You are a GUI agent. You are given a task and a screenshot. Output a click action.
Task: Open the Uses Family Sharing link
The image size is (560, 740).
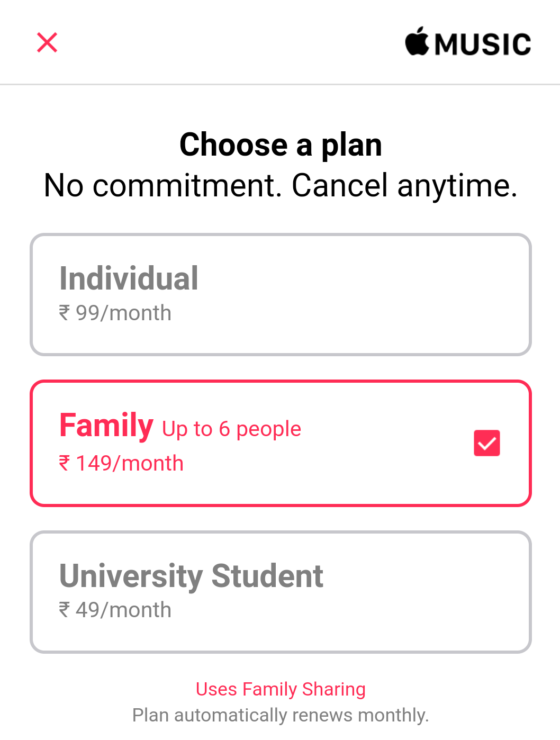pyautogui.click(x=281, y=689)
